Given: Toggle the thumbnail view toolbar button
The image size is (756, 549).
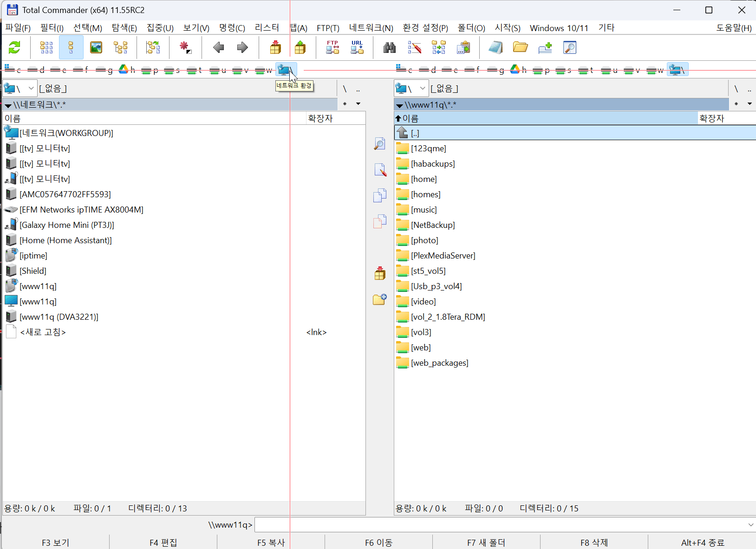Looking at the screenshot, I should [x=96, y=47].
